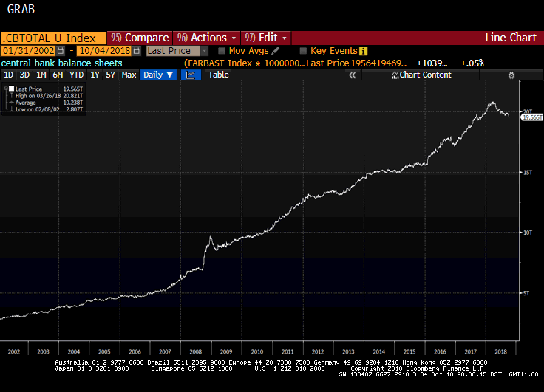Select the 1M time range
Image resolution: width=544 pixels, height=392 pixels.
coord(41,75)
